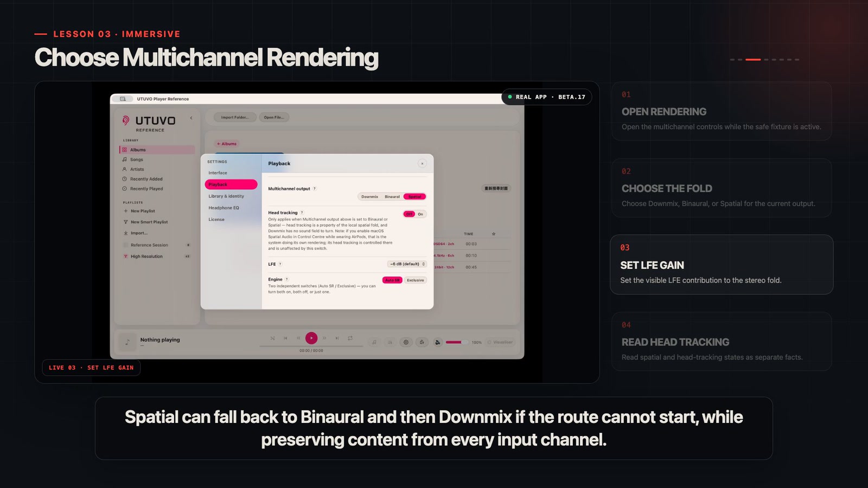Show help for Head tracking
Image resolution: width=868 pixels, height=488 pixels.
pos(302,213)
